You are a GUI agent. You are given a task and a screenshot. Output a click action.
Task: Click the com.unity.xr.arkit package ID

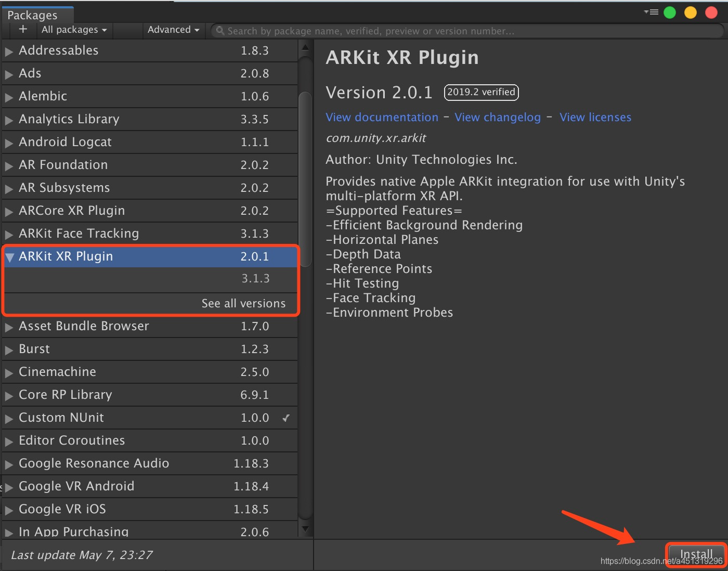[x=376, y=138]
